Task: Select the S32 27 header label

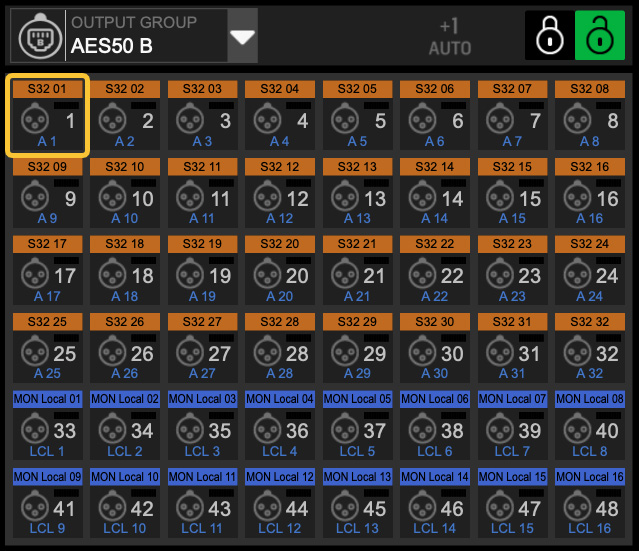Action: (202, 322)
